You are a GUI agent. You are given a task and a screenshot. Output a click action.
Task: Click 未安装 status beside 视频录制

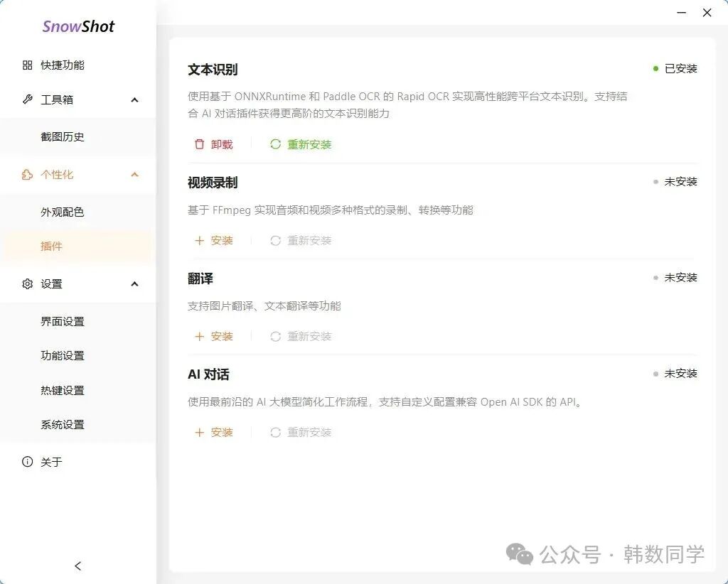(680, 181)
